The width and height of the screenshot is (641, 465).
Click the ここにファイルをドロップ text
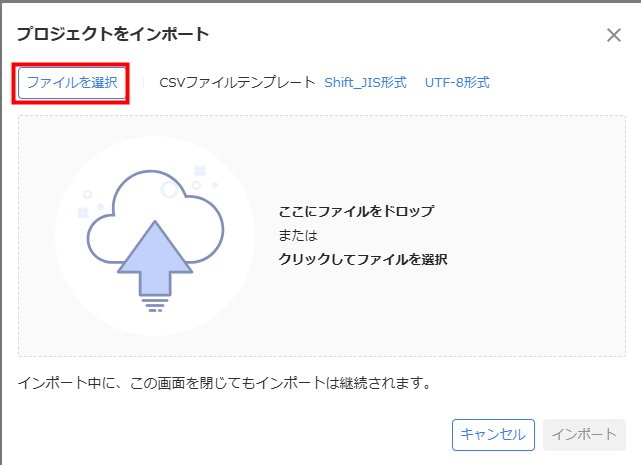tap(356, 211)
